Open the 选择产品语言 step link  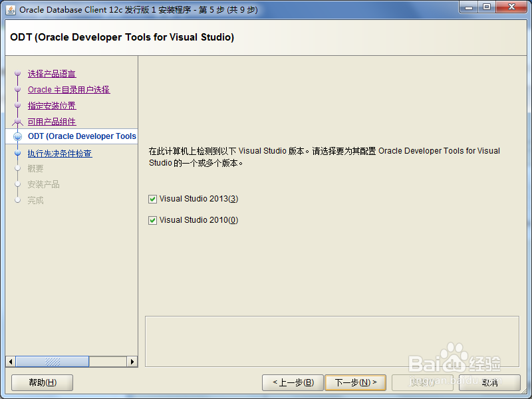[52, 74]
